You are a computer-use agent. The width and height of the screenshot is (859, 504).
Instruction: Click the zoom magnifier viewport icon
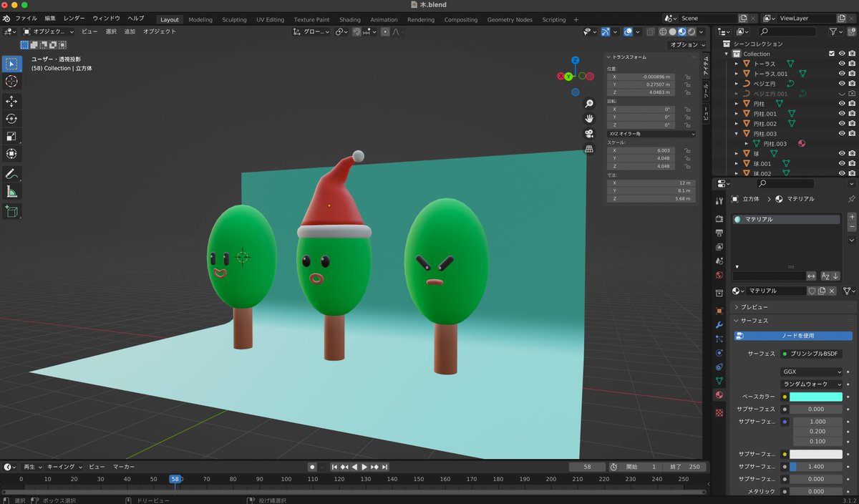[589, 104]
